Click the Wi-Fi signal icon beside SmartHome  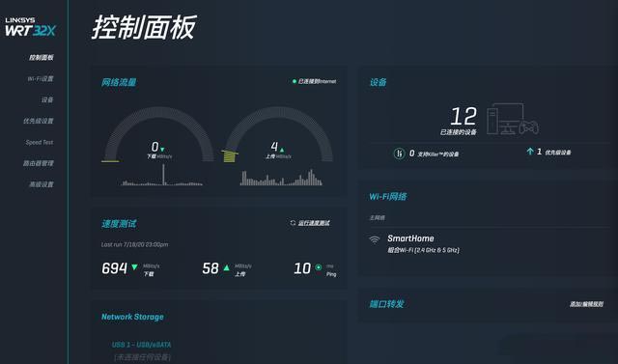[374, 239]
